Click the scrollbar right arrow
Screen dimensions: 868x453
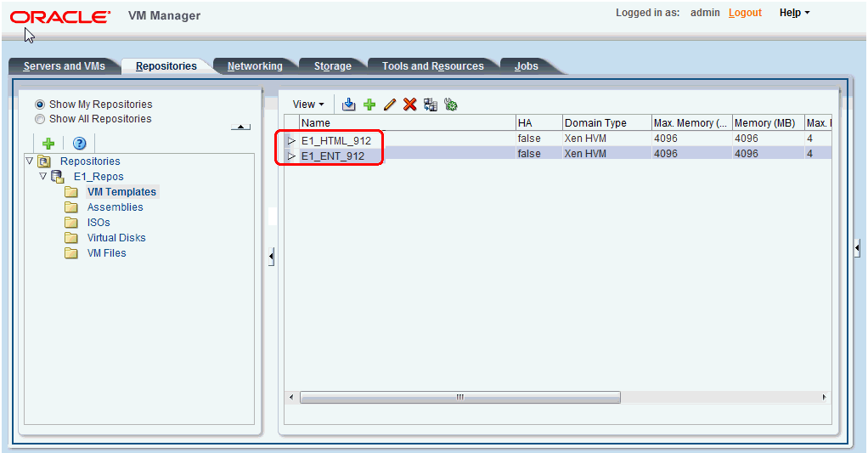825,397
